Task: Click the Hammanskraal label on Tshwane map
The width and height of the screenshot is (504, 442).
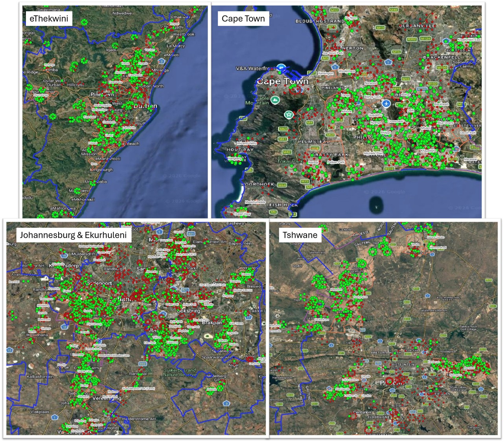Action: pos(438,248)
